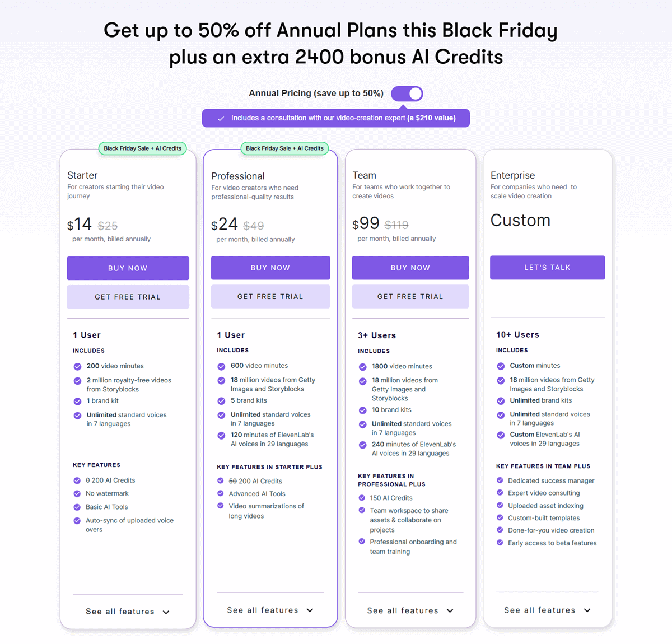Click the checkmark next to "Early access to beta features"
Image resolution: width=672 pixels, height=644 pixels.
point(500,543)
